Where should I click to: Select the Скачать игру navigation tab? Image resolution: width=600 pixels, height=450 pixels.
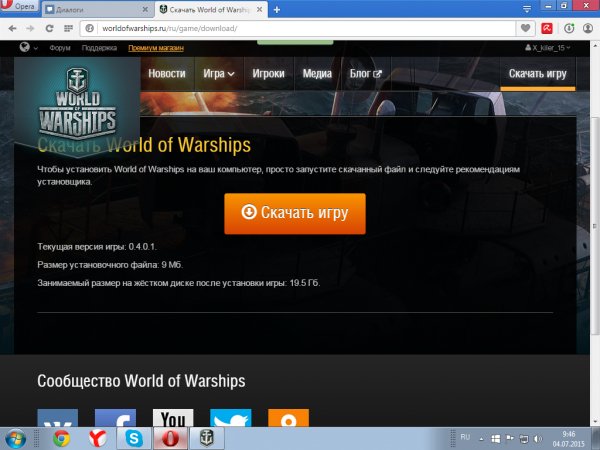pos(538,73)
